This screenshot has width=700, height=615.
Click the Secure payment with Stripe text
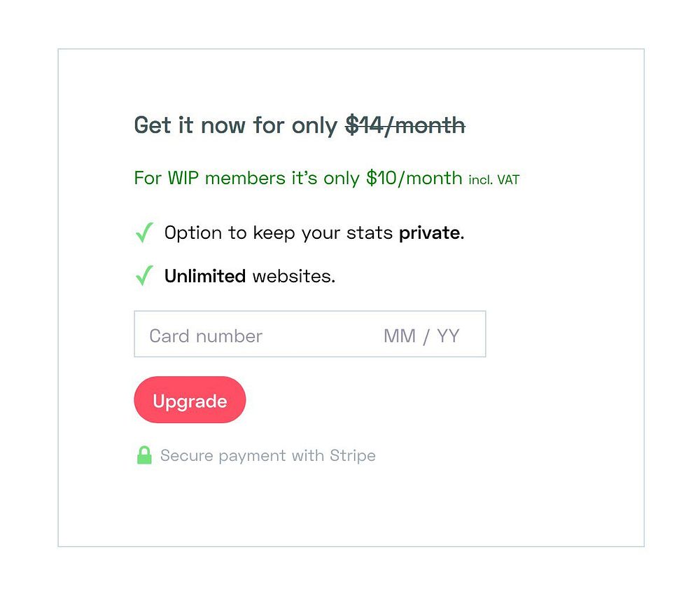click(267, 456)
